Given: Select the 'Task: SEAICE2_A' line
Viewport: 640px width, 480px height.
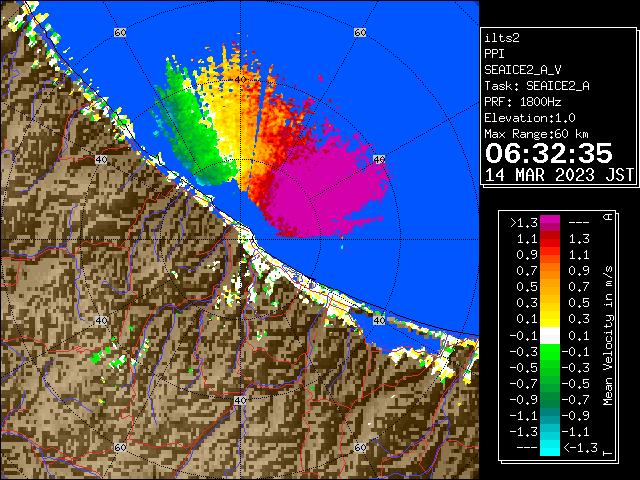Looking at the screenshot, I should [537, 86].
